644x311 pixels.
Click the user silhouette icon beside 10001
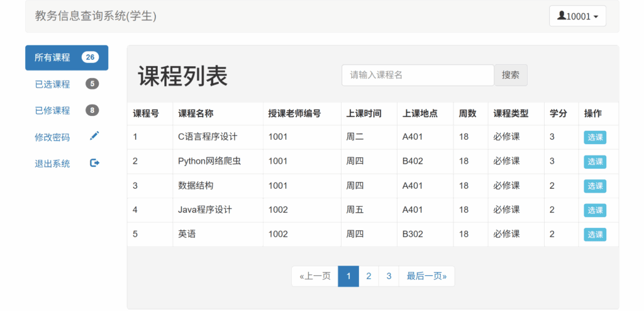click(562, 16)
